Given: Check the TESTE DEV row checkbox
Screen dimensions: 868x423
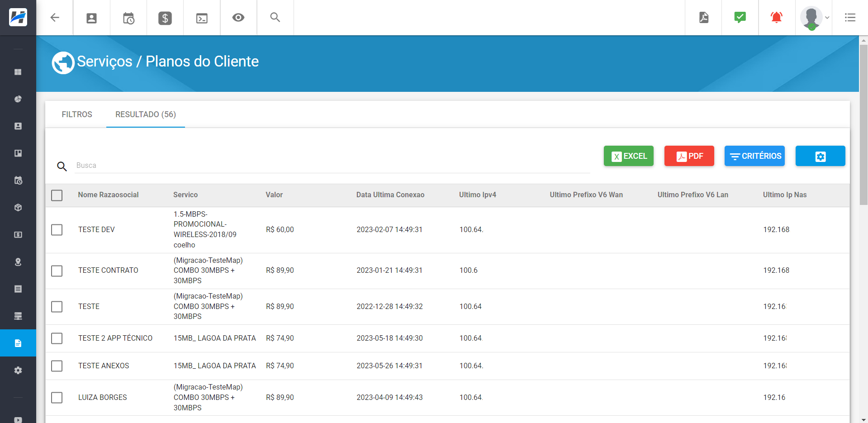Looking at the screenshot, I should point(57,230).
